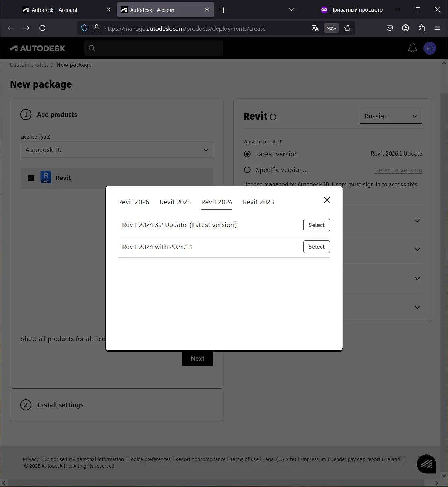This screenshot has width=448, height=487.
Task: Reload the page with refresh icon
Action: coord(42,28)
